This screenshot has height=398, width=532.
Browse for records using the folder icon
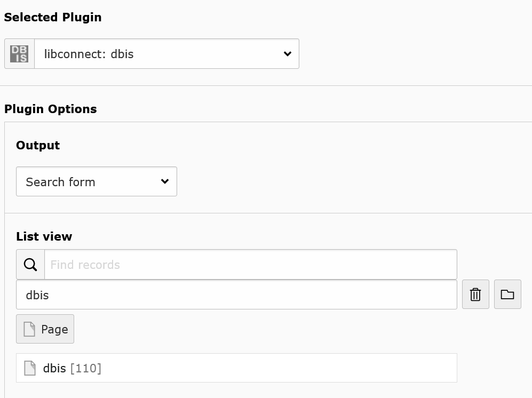pos(507,294)
